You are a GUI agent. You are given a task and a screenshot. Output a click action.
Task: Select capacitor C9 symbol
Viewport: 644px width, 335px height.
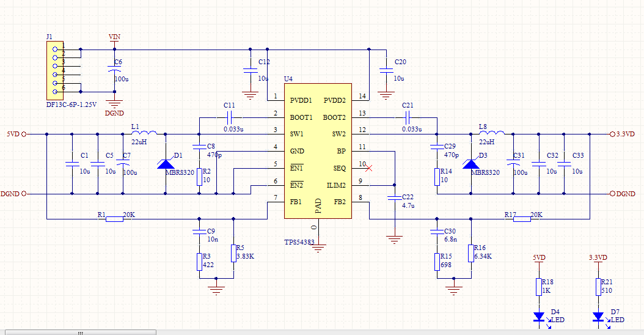pyautogui.click(x=199, y=232)
